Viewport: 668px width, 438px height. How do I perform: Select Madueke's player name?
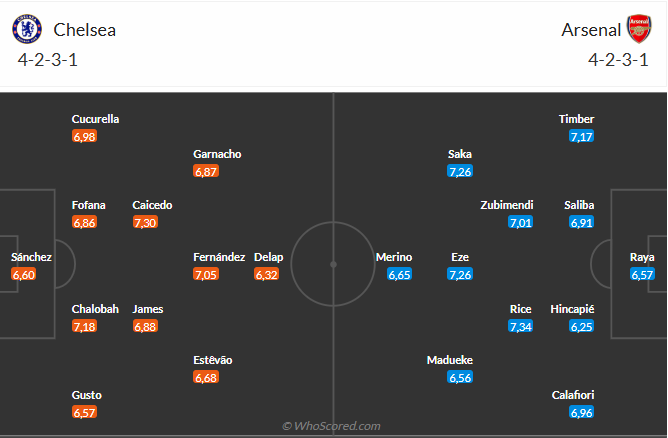(x=449, y=360)
